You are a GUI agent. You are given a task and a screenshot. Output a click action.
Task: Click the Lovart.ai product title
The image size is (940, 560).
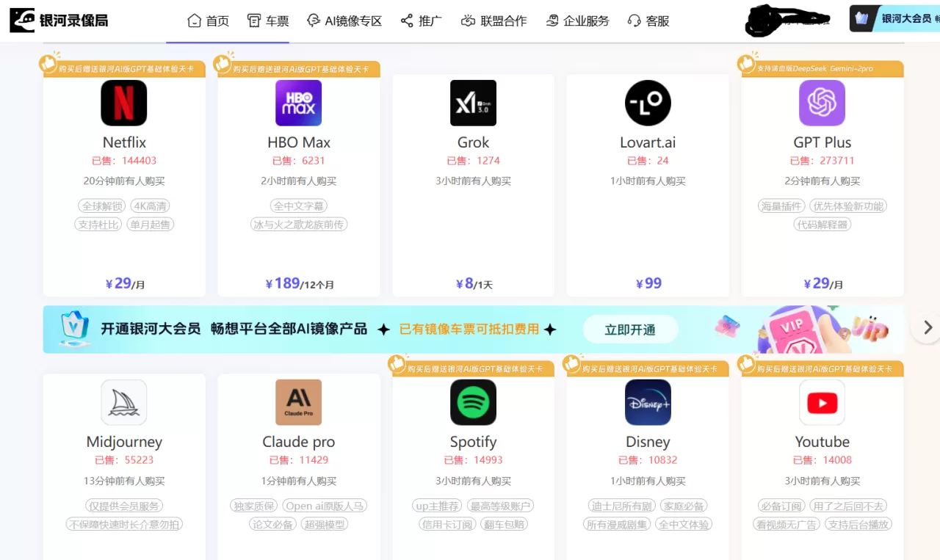[648, 142]
